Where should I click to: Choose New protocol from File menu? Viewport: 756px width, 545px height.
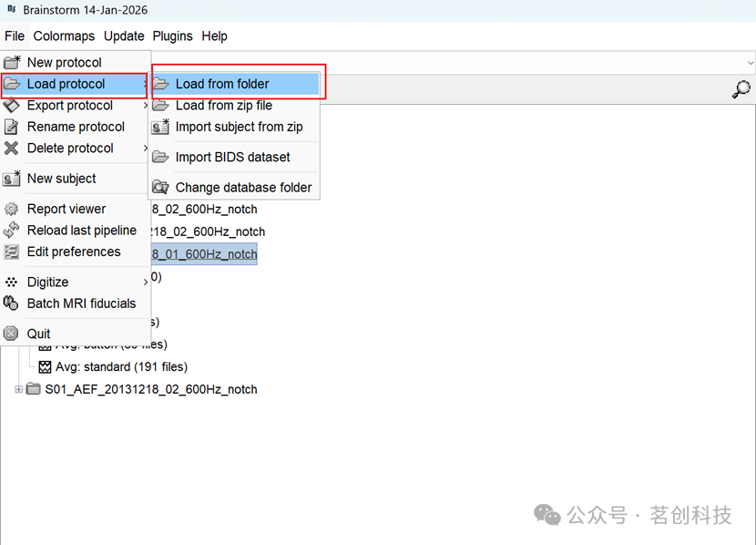point(76,62)
